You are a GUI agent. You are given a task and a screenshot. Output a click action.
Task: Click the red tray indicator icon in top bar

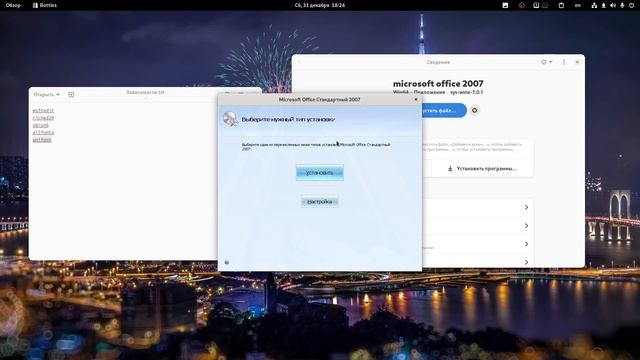521,5
